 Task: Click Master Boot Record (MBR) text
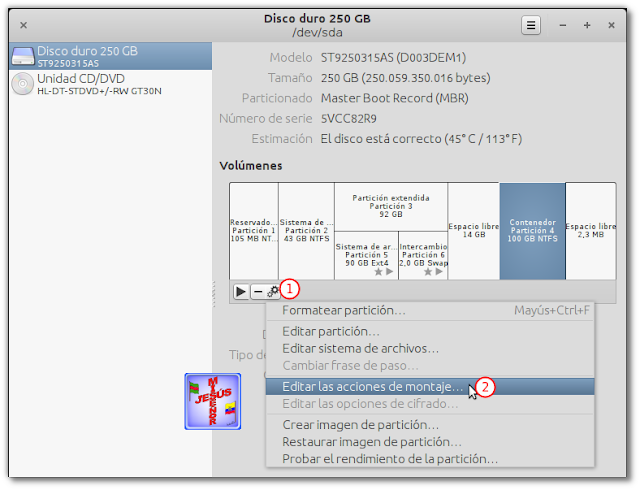pos(394,98)
